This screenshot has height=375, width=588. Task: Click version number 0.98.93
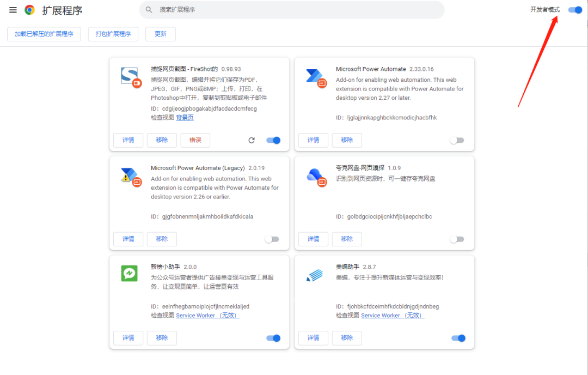(231, 69)
